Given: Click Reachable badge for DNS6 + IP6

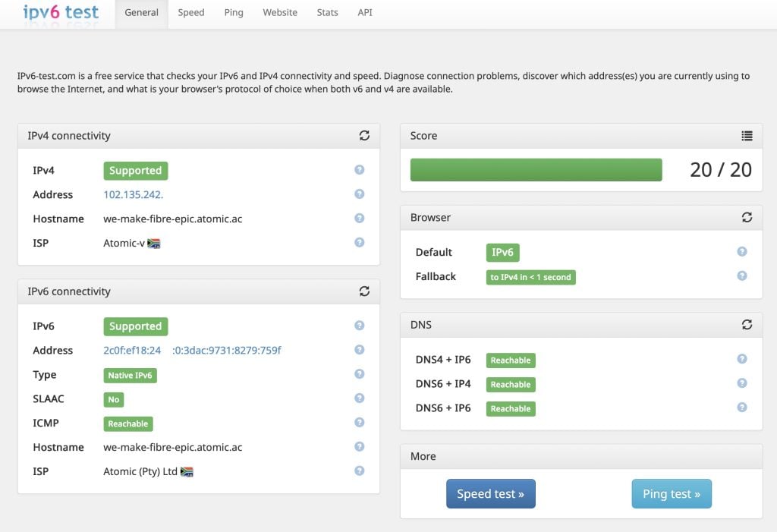Looking at the screenshot, I should click(x=511, y=409).
